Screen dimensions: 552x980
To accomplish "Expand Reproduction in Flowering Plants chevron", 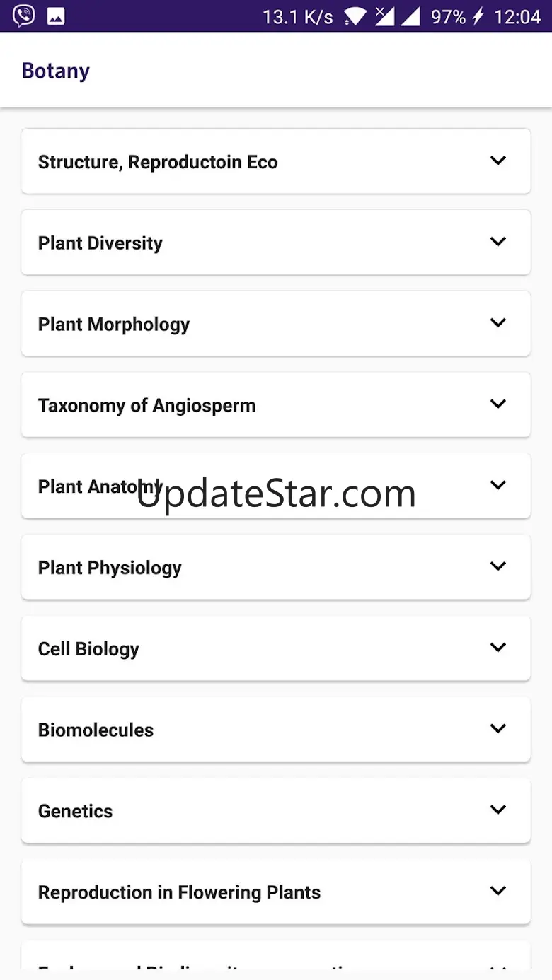I will tap(498, 891).
